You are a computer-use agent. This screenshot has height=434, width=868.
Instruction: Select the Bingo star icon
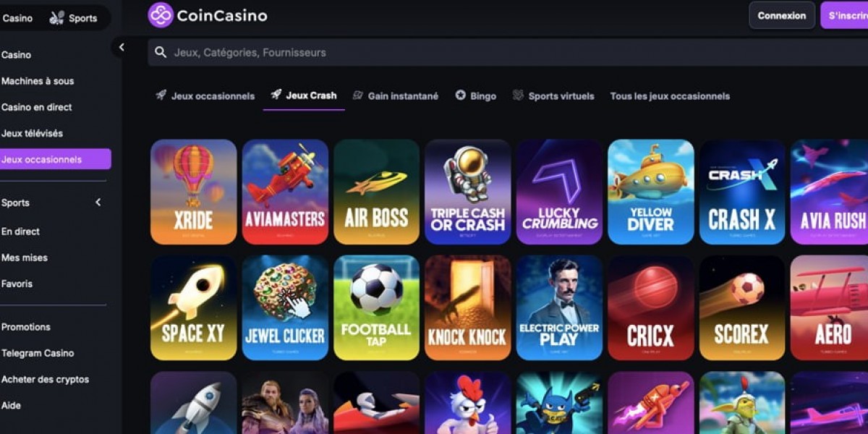coord(460,95)
